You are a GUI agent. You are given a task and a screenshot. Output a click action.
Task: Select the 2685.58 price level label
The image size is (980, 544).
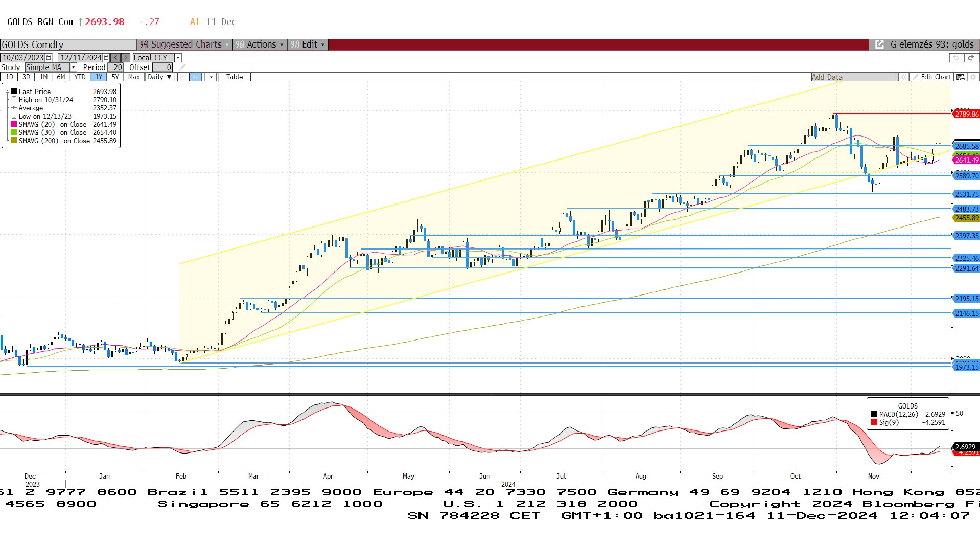tap(966, 146)
